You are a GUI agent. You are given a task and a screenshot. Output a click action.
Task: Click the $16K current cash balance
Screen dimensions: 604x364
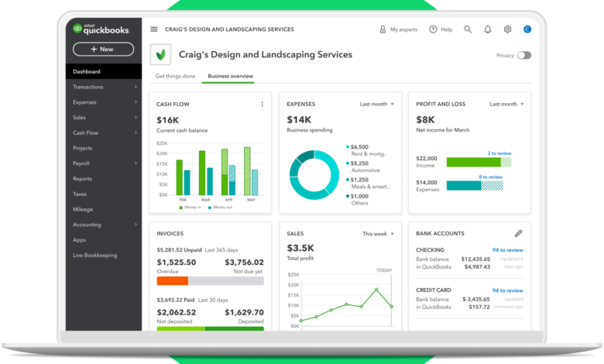(x=167, y=120)
